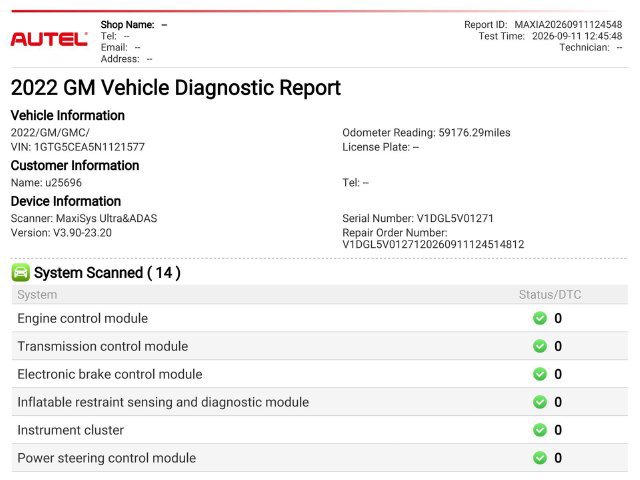
Task: Click the Serial Number V1DGL5V01271
Action: click(x=418, y=218)
